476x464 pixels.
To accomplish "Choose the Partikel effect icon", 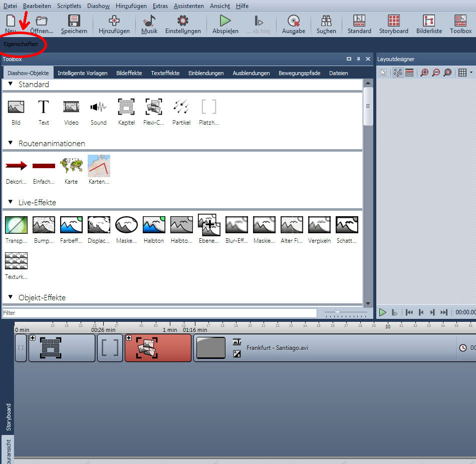I will pos(181,107).
